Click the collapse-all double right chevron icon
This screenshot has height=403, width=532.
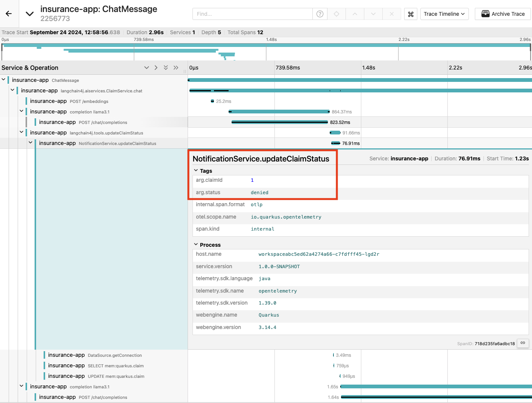point(176,68)
